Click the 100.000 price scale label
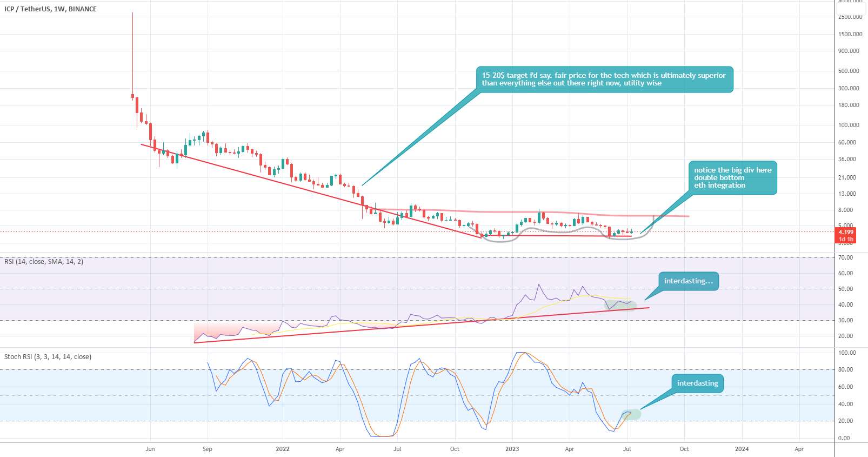This screenshot has width=868, height=457. [x=849, y=125]
